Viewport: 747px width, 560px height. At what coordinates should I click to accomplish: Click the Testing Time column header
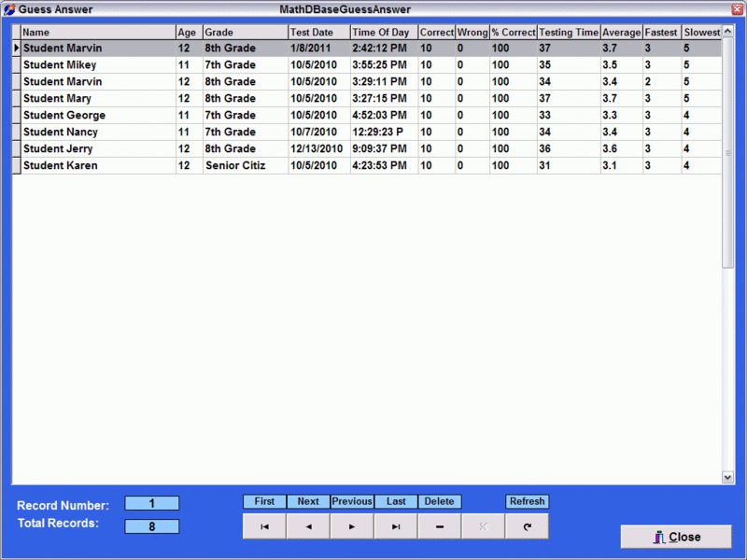point(568,33)
